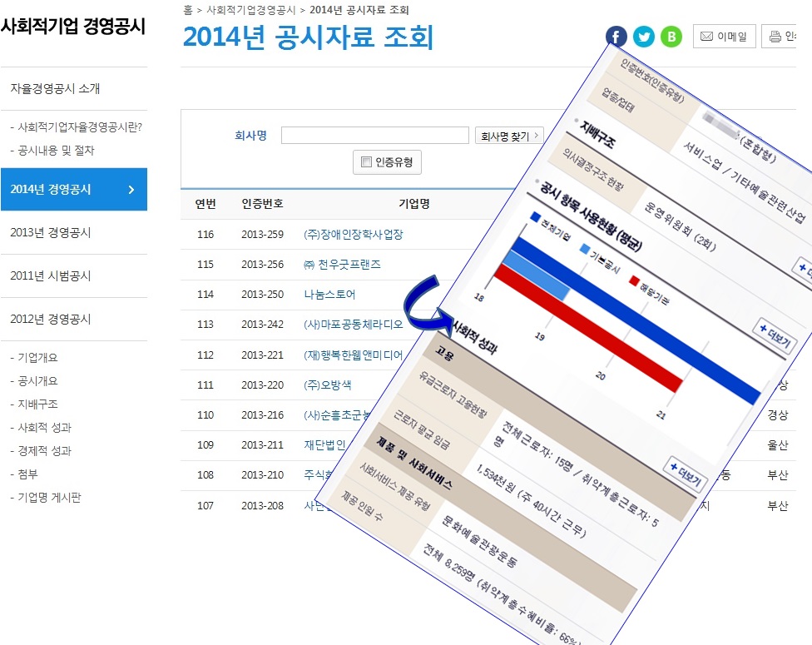This screenshot has width=812, height=645.
Task: Click the printer 인쇄 button
Action: [779, 37]
